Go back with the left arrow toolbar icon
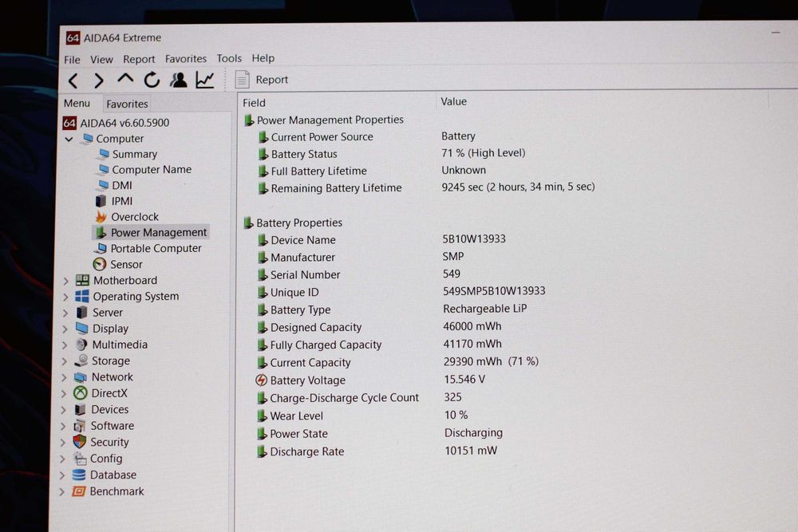Image resolution: width=798 pixels, height=532 pixels. point(73,81)
